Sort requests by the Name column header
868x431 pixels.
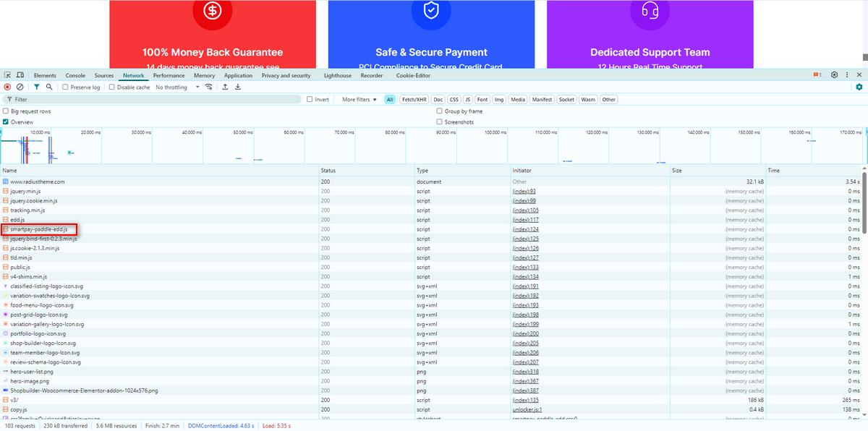coord(159,171)
